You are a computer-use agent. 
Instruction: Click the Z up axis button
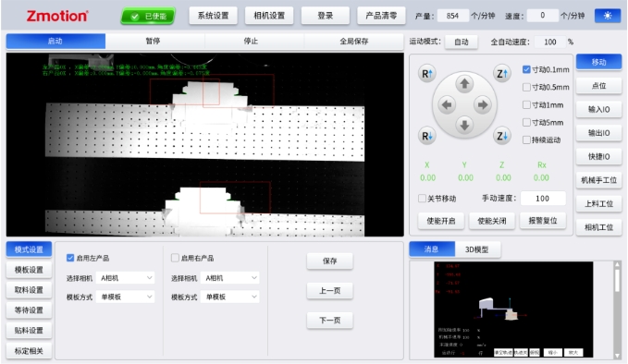tap(502, 74)
